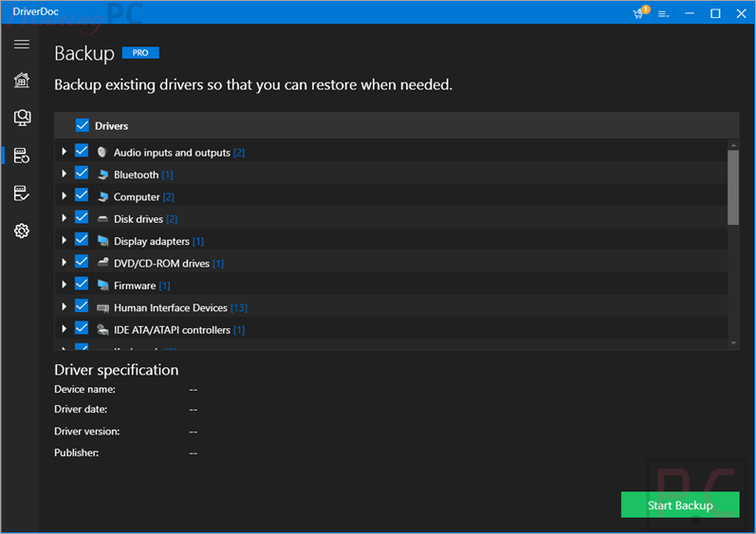Click the PRO badge next to Backup
The image size is (756, 534).
pyautogui.click(x=140, y=52)
